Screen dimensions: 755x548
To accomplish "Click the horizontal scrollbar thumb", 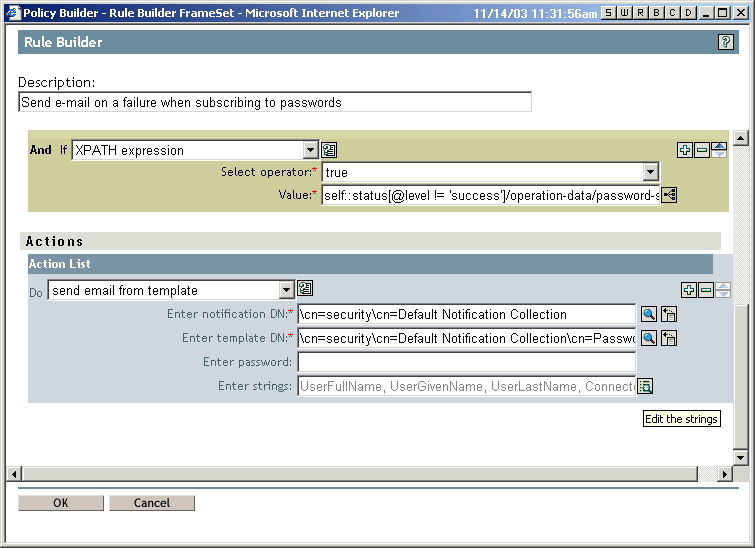I will [x=360, y=474].
